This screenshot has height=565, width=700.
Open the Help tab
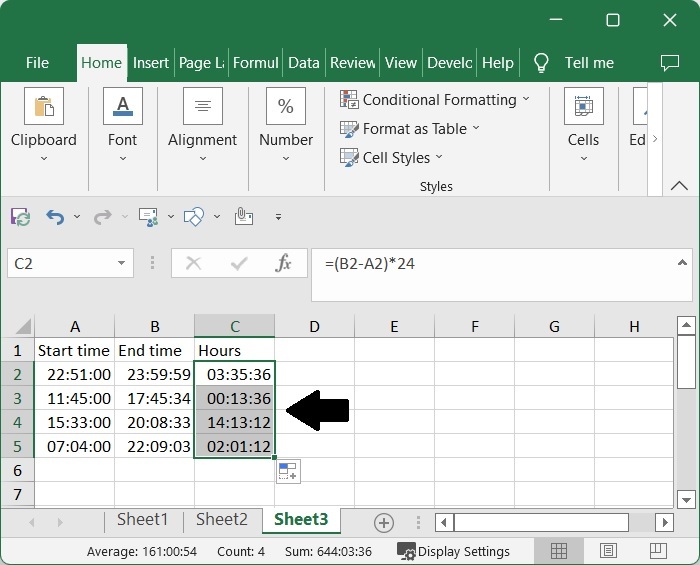tap(498, 63)
